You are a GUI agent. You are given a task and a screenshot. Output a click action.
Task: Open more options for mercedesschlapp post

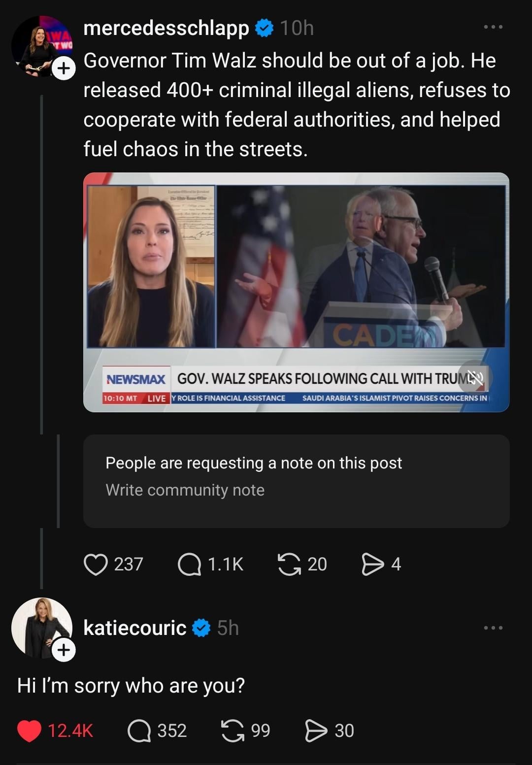coord(493,27)
